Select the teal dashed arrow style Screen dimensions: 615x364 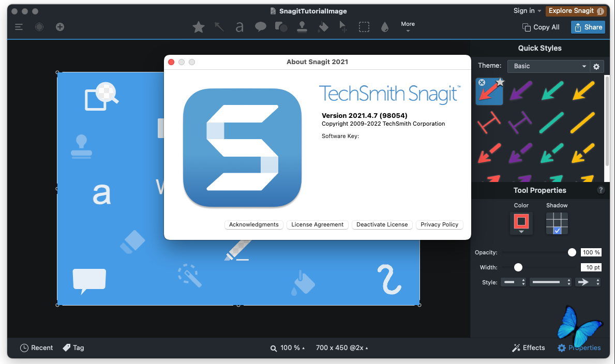click(552, 153)
